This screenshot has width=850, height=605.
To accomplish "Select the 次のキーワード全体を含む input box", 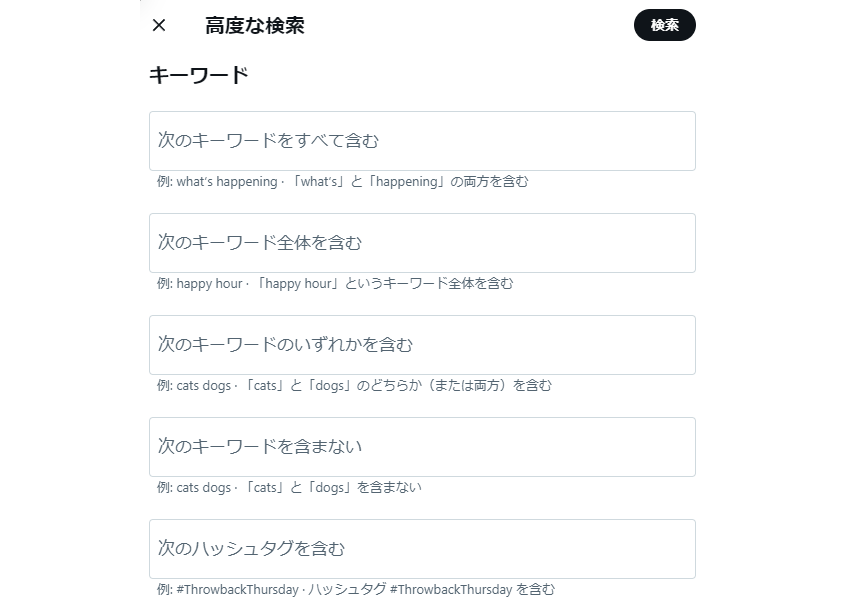I will coord(422,243).
